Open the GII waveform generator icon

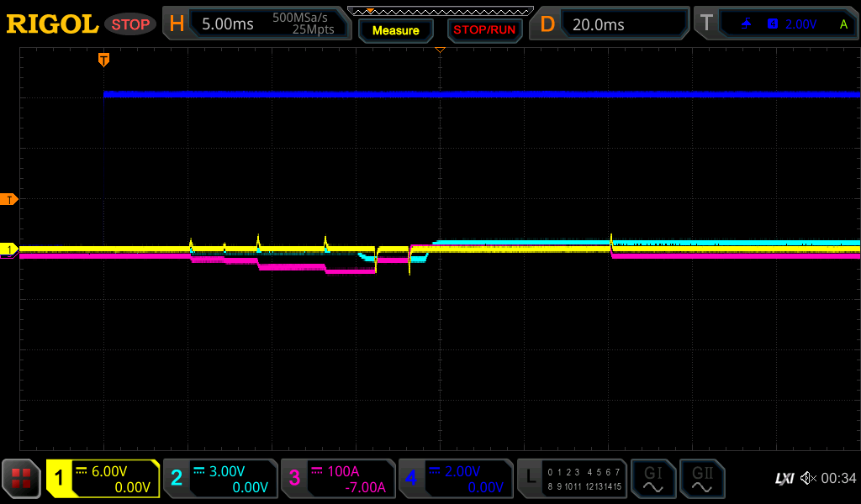click(702, 479)
